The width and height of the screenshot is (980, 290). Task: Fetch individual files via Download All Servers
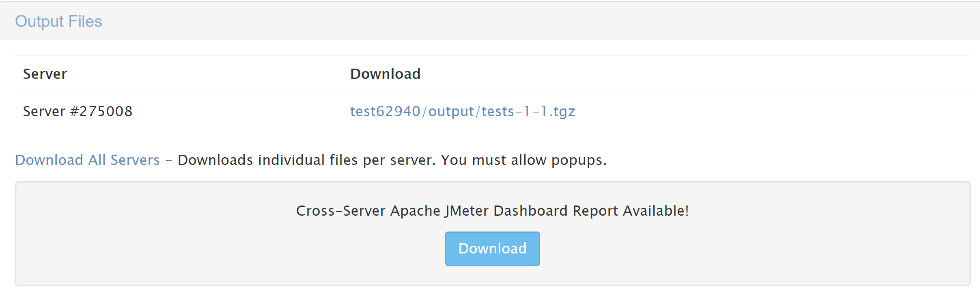click(x=87, y=160)
